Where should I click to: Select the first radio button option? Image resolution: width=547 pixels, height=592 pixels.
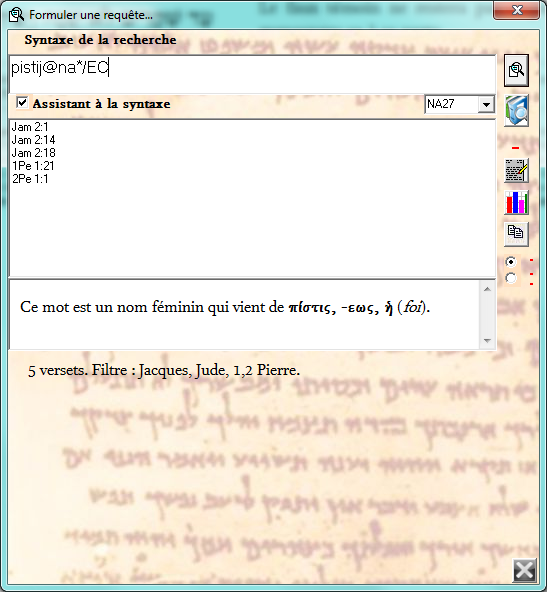click(511, 262)
